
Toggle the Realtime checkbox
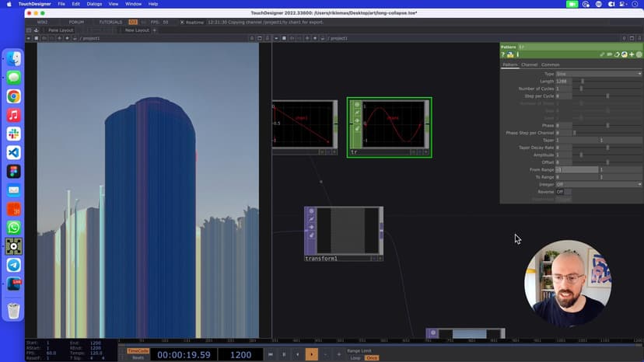coord(182,22)
